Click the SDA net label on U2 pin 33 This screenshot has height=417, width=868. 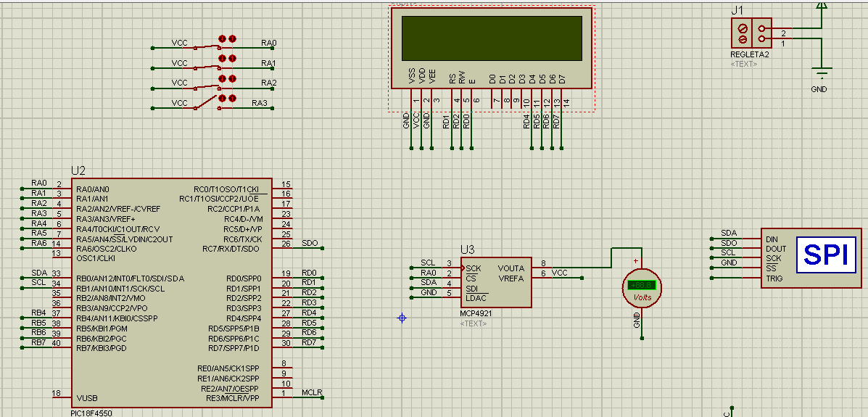[x=39, y=273]
